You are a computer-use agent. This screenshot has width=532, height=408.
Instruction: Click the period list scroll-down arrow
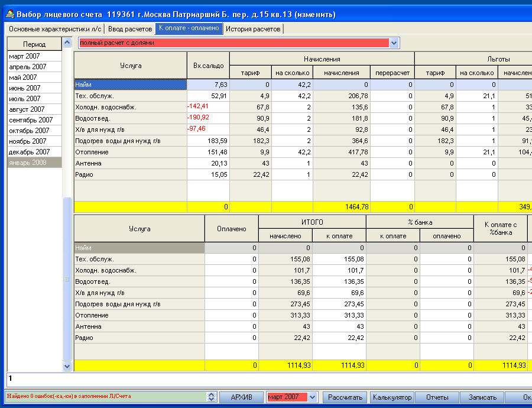(x=67, y=366)
